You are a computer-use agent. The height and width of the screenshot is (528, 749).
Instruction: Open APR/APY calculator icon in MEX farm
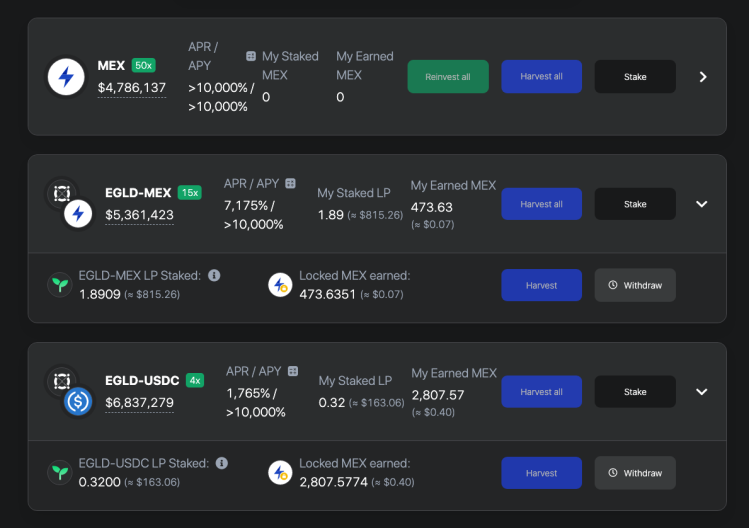tap(251, 56)
